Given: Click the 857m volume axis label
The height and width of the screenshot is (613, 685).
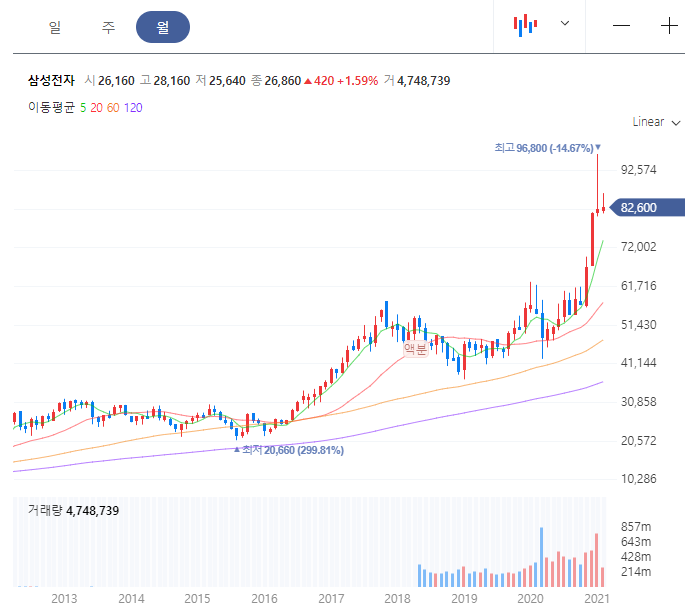Looking at the screenshot, I should (636, 527).
